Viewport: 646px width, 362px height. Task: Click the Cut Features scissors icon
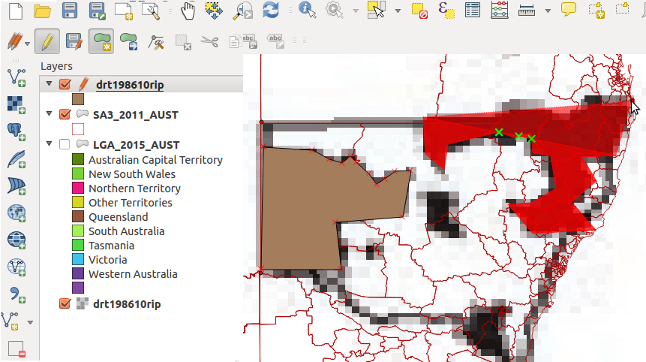pos(210,41)
